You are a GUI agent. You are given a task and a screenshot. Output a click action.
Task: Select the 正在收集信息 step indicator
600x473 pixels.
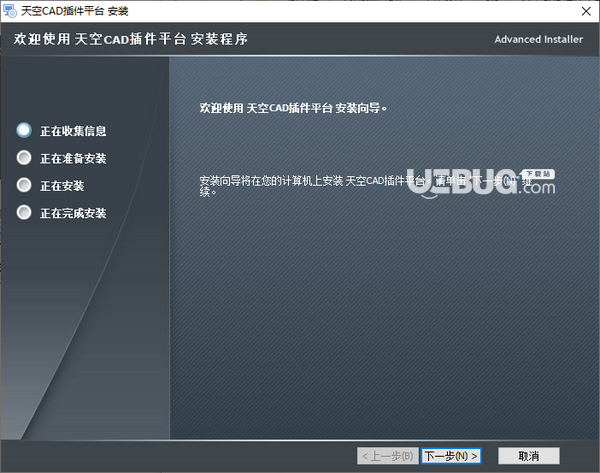point(24,130)
